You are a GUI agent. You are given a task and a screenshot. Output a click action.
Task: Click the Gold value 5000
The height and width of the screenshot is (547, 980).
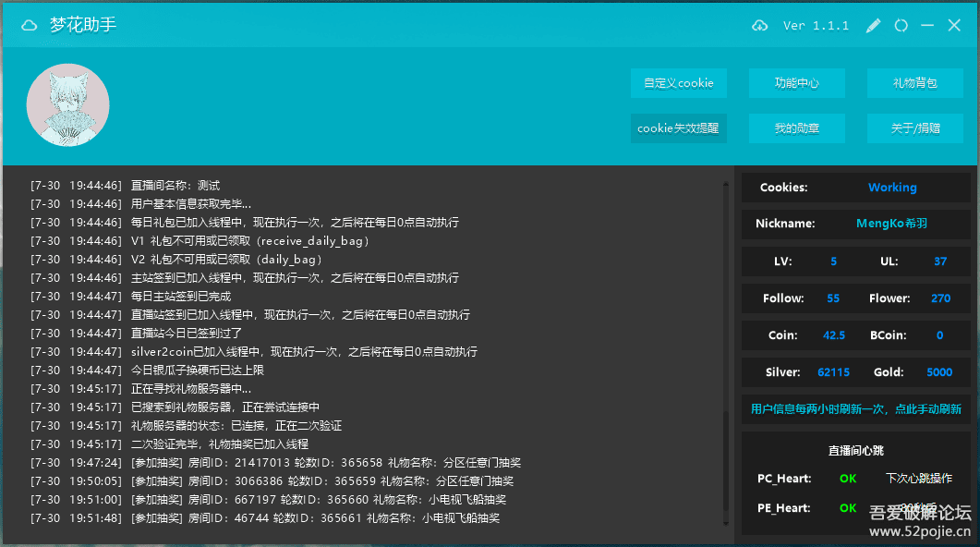(x=939, y=371)
